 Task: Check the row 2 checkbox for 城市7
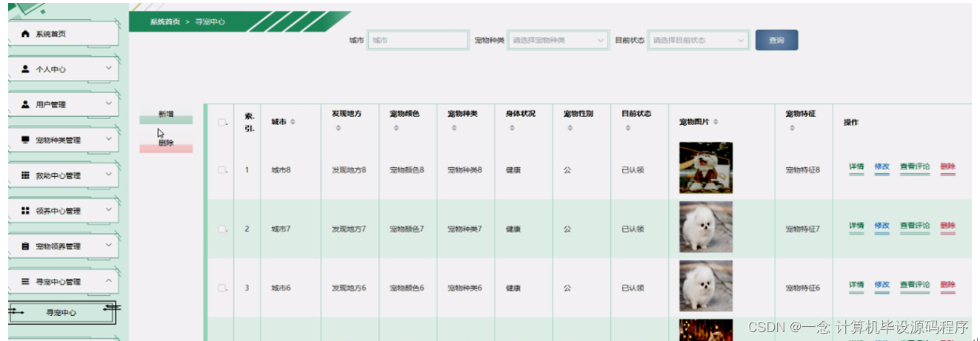221,229
